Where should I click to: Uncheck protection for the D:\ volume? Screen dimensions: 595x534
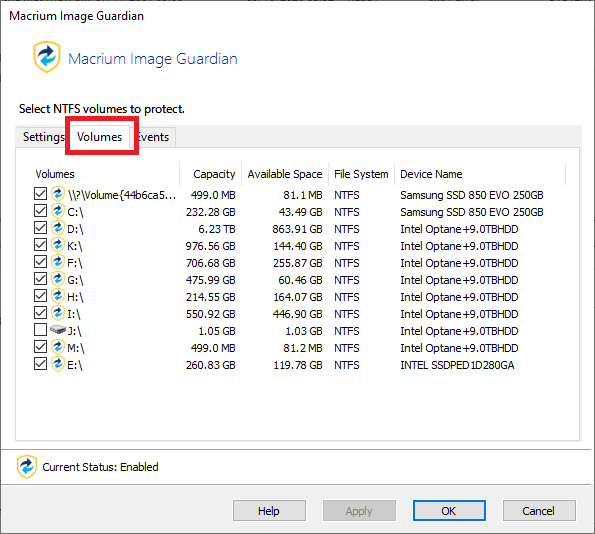point(40,228)
